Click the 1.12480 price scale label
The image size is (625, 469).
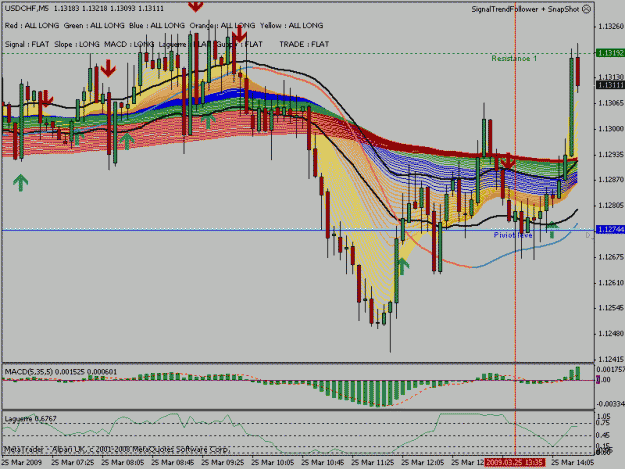pyautogui.click(x=611, y=334)
